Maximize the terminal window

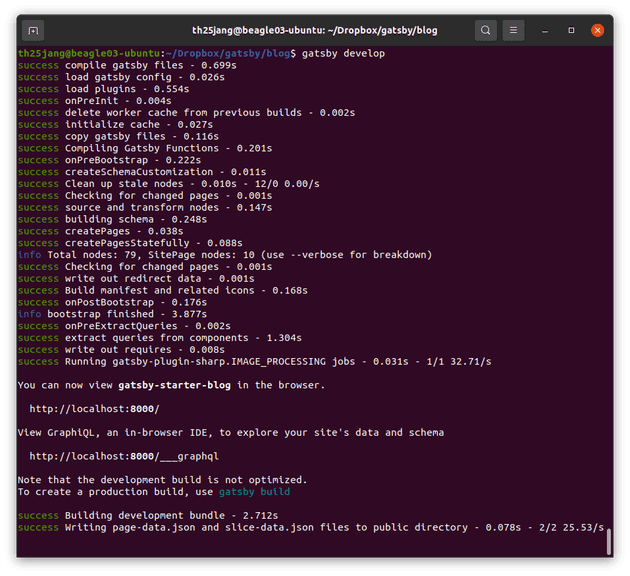coord(573,30)
